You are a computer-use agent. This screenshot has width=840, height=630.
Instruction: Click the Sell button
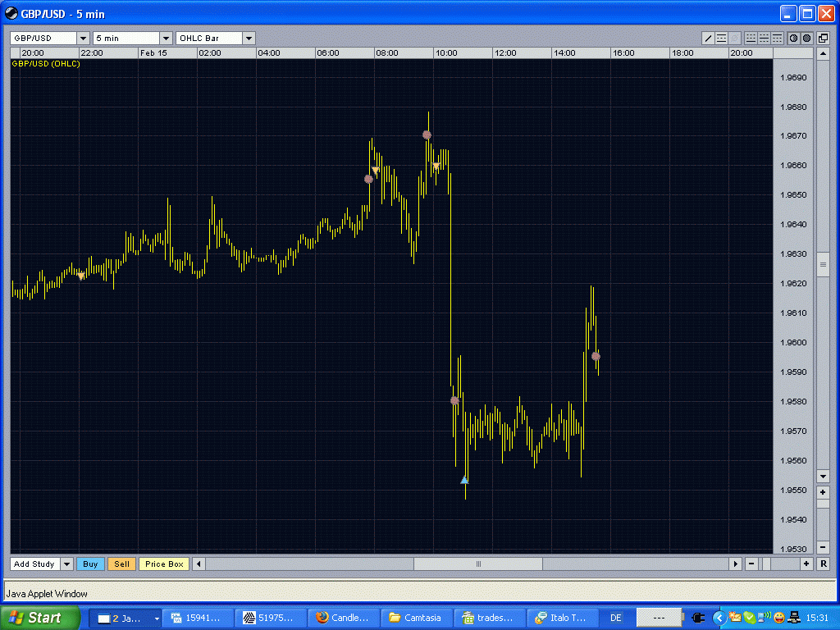tap(121, 564)
